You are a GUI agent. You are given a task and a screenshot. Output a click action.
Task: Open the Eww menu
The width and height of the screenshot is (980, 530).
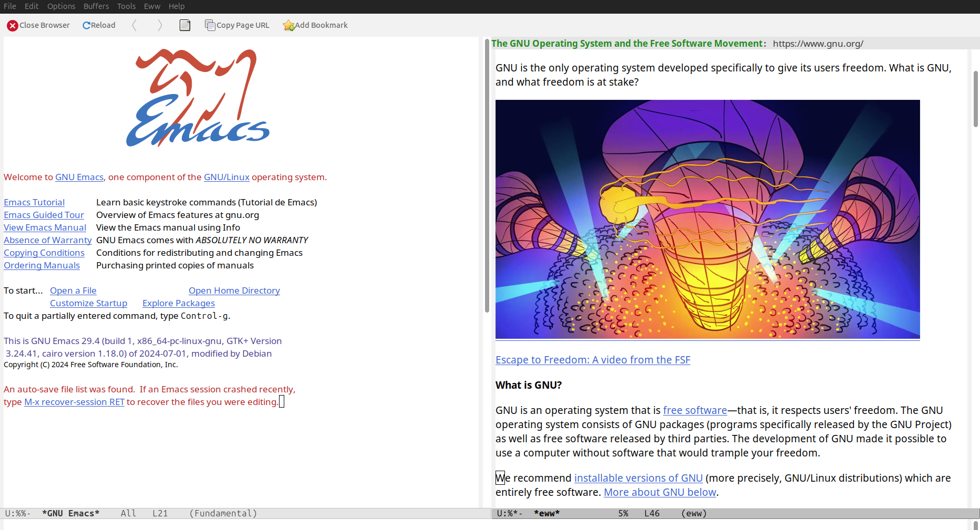[152, 6]
